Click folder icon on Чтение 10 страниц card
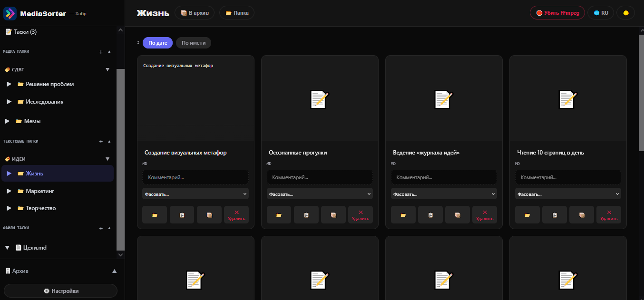Viewport: 644px width, 300px height. (527, 215)
